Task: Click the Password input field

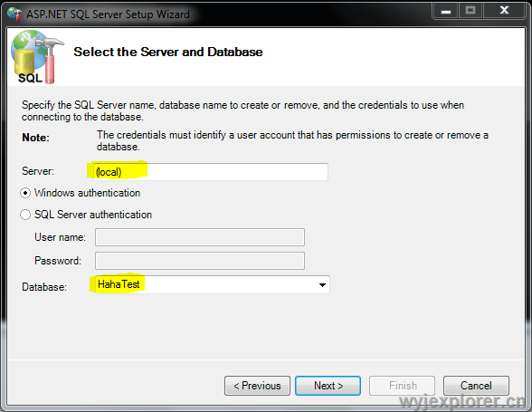Action: 200,261
